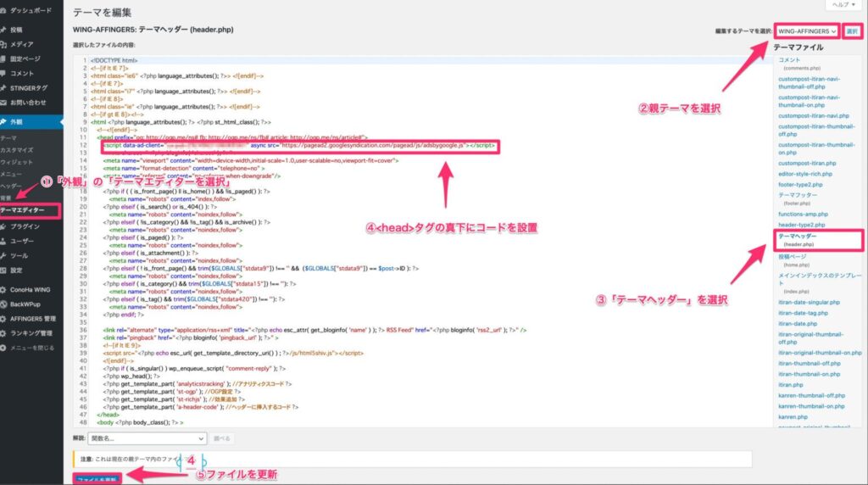Click the ConoHa WING gear icon
868x485 pixels.
3,290
